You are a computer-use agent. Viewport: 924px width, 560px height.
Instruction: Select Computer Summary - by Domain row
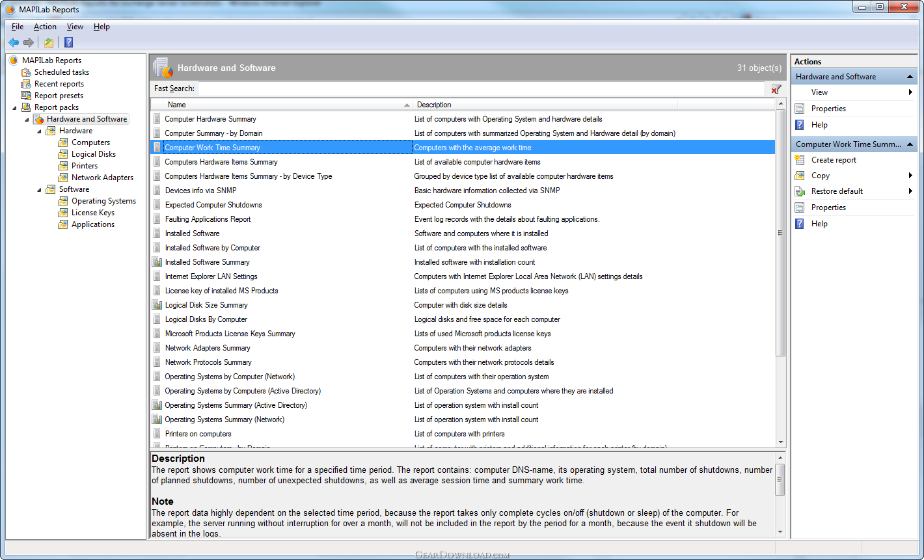[463, 133]
